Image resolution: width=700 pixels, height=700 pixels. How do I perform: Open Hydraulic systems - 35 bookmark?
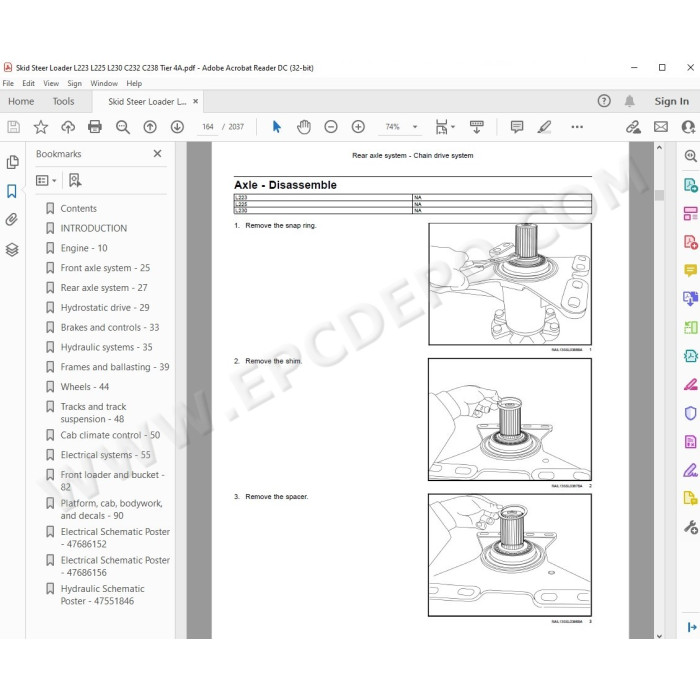[x=106, y=347]
